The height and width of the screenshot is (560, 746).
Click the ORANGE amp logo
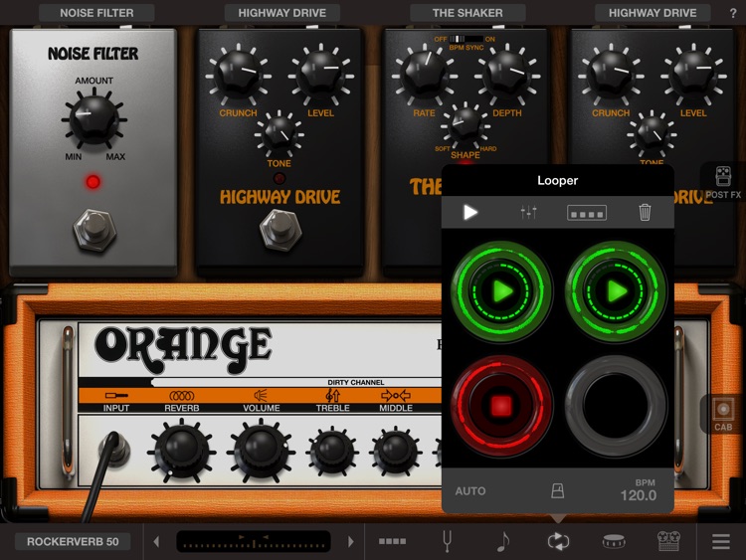click(x=184, y=349)
